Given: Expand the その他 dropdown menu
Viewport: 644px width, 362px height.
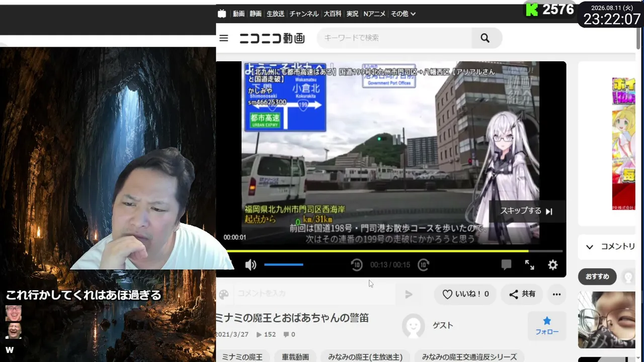Looking at the screenshot, I should tap(403, 14).
